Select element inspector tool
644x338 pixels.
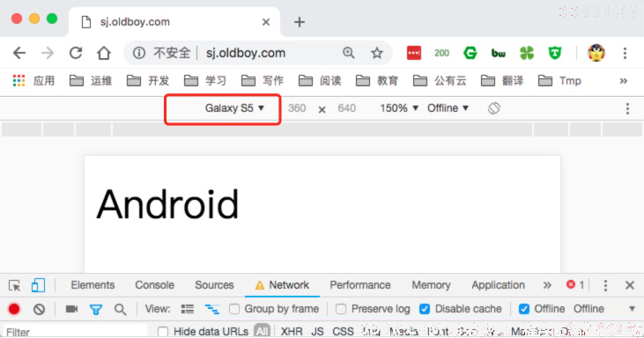click(x=14, y=285)
